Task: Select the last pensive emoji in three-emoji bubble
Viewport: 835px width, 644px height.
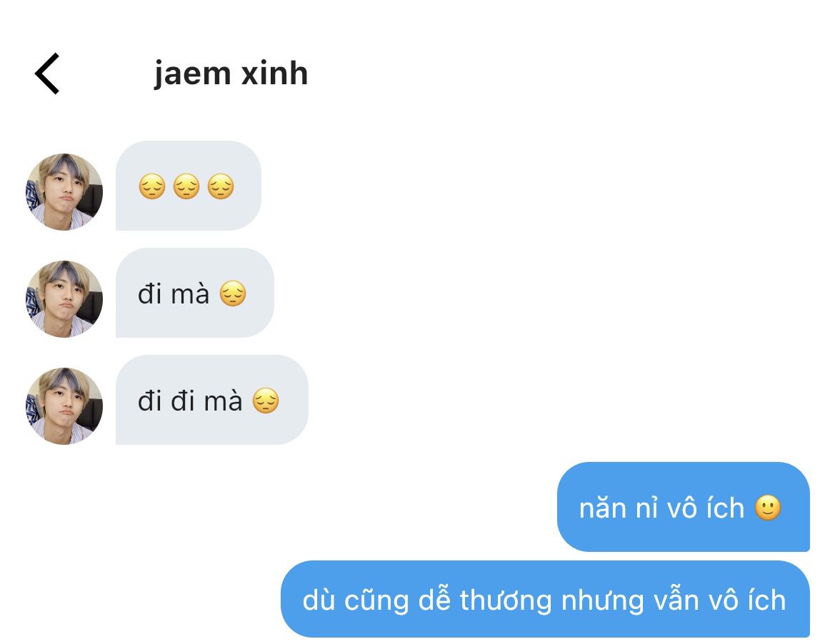Action: tap(221, 186)
